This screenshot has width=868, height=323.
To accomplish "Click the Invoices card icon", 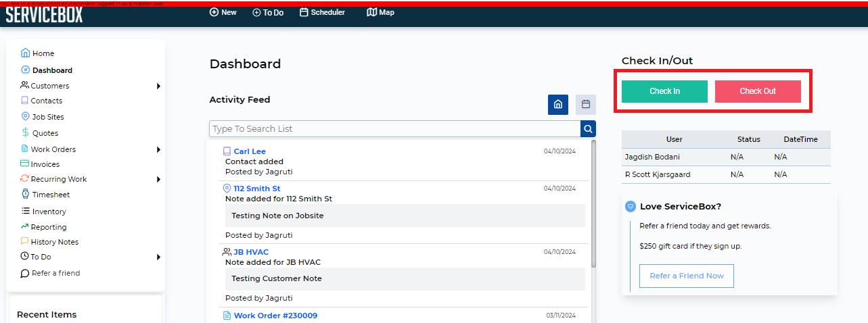I will pos(24,164).
